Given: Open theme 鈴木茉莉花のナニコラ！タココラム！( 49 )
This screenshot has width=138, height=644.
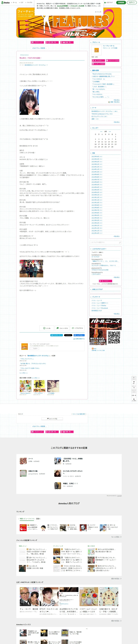Looking at the screenshot, I should pos(104,111).
